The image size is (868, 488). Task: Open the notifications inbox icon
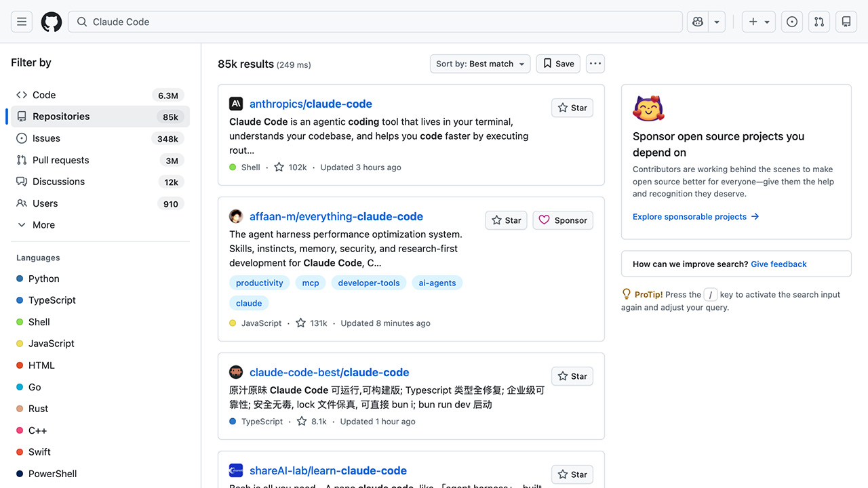coord(846,22)
